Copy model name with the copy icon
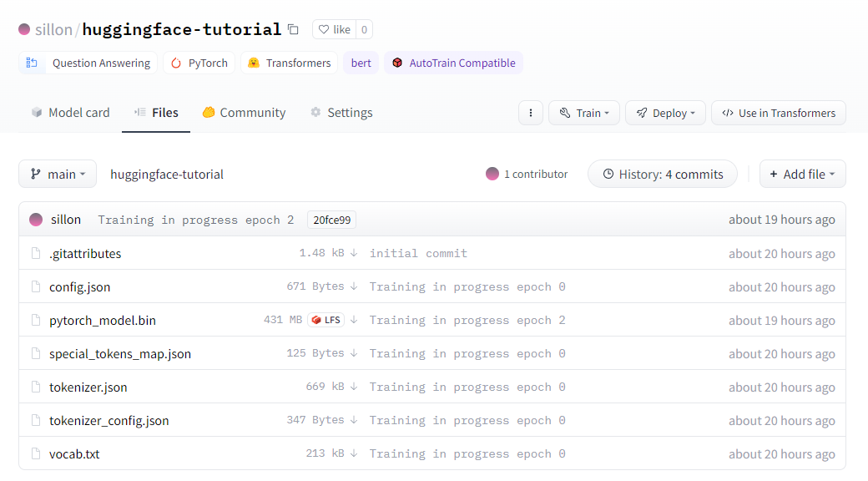Viewport: 868px width, 481px height. coord(294,29)
